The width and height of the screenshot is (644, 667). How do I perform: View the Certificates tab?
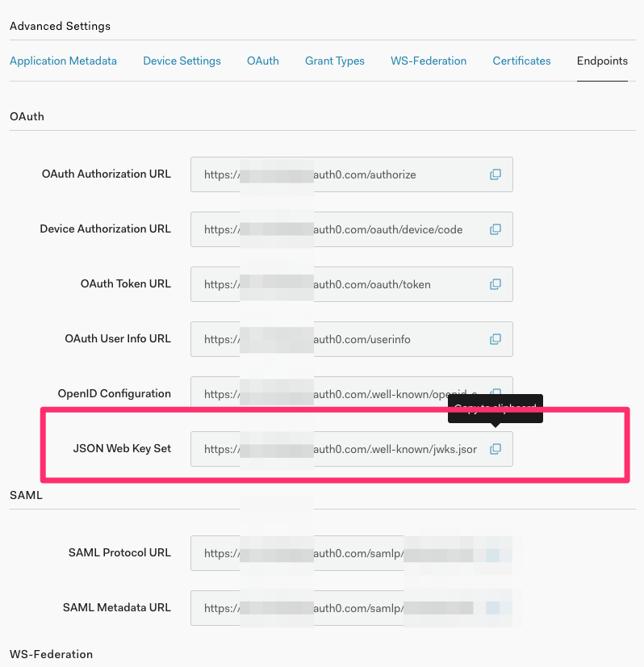521,61
